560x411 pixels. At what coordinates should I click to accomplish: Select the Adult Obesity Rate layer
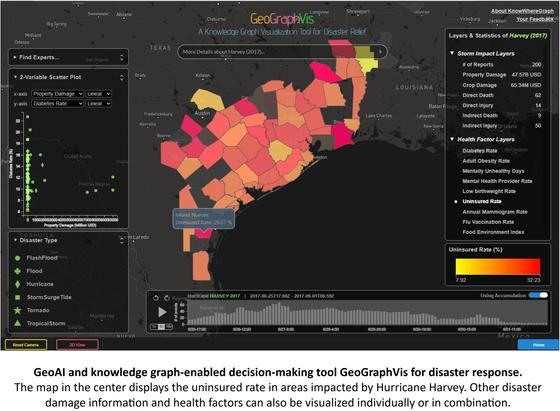[x=486, y=161]
